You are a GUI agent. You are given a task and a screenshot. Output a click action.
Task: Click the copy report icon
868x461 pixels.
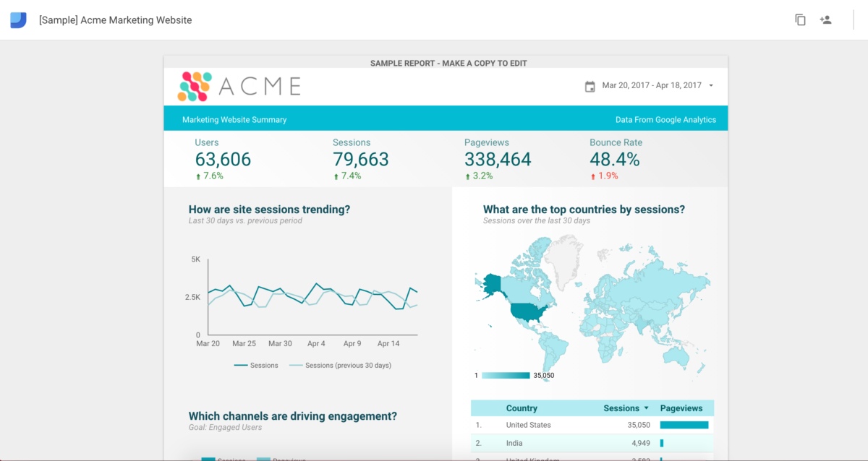(x=800, y=20)
